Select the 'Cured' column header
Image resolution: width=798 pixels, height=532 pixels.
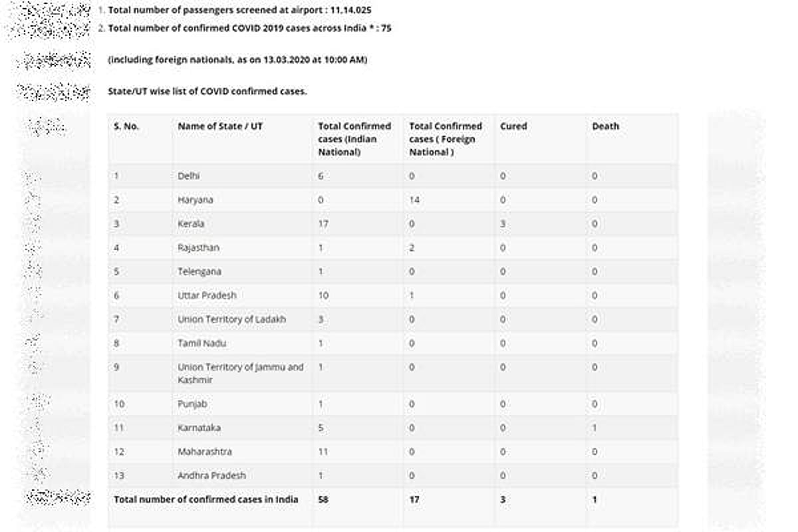click(x=513, y=126)
